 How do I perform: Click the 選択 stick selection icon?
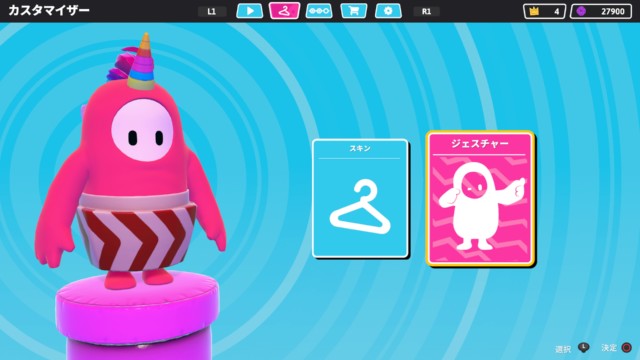click(584, 347)
